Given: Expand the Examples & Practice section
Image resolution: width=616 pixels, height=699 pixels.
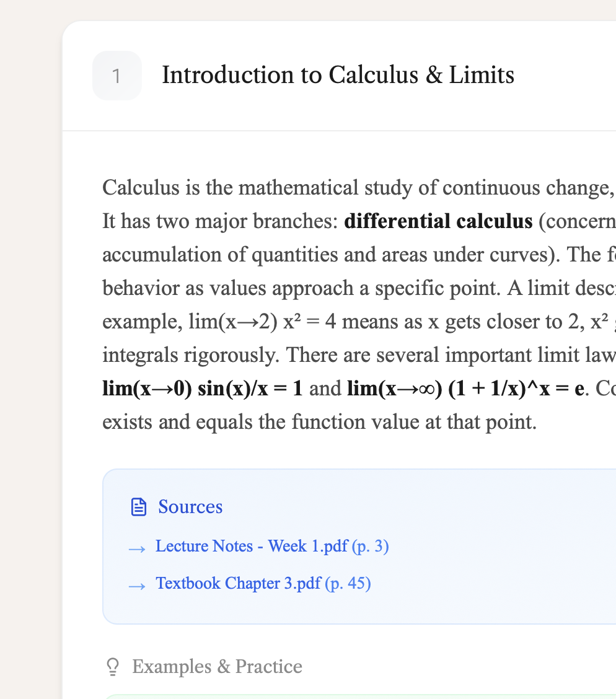Looking at the screenshot, I should point(217,667).
